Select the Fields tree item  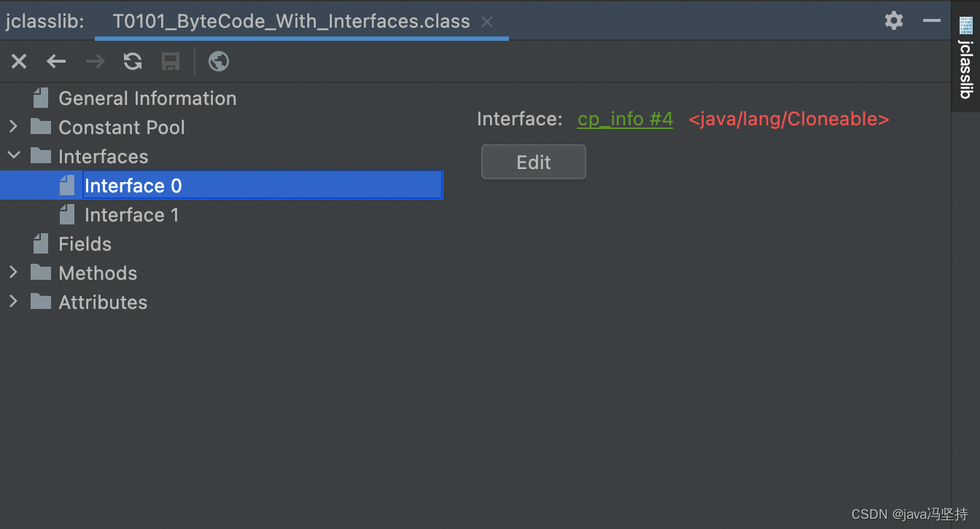click(85, 244)
